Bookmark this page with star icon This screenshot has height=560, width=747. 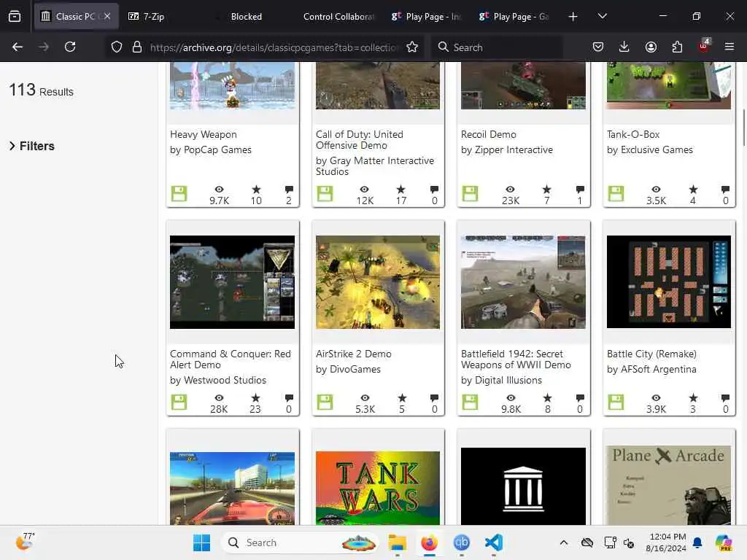coord(412,47)
